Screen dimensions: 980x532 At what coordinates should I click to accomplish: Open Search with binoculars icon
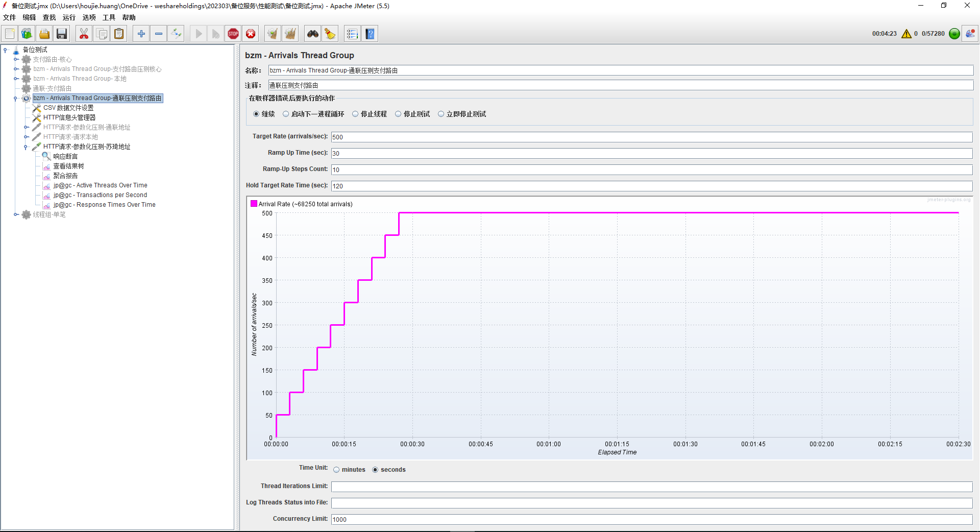click(x=313, y=34)
